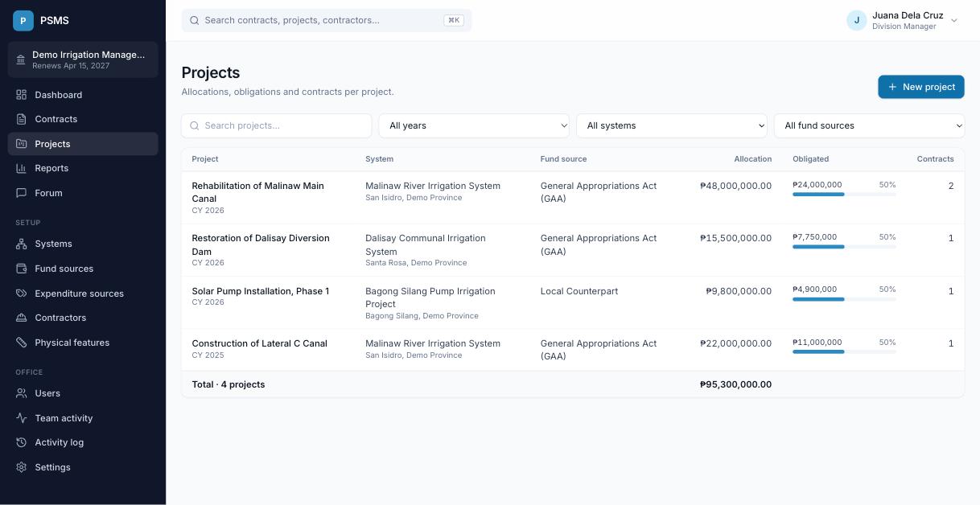
Task: Click the ₱48,000,000.00 allocation value
Action: coord(735,186)
